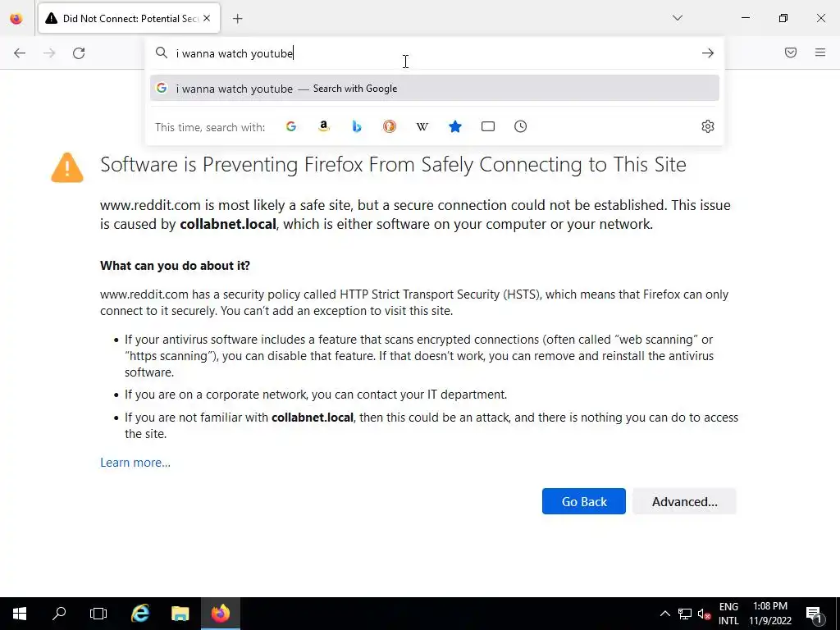Search this time with DuckDuckGo
The width and height of the screenshot is (840, 630).
390,126
